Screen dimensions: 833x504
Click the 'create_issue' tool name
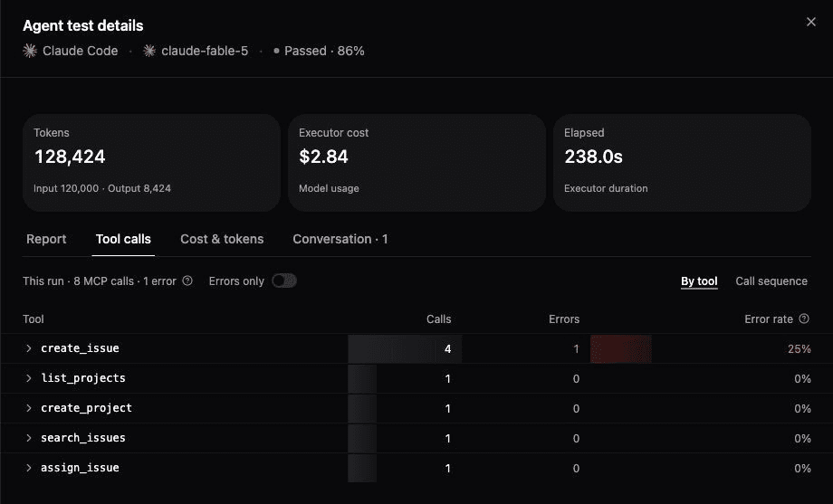pos(80,348)
